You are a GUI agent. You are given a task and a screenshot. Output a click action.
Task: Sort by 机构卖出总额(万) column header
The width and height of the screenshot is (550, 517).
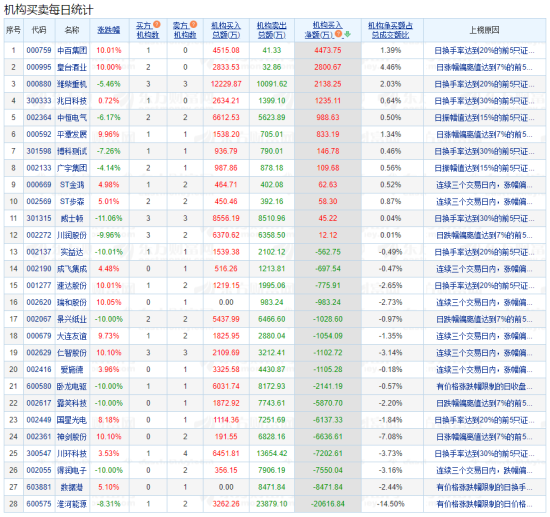[x=271, y=30]
